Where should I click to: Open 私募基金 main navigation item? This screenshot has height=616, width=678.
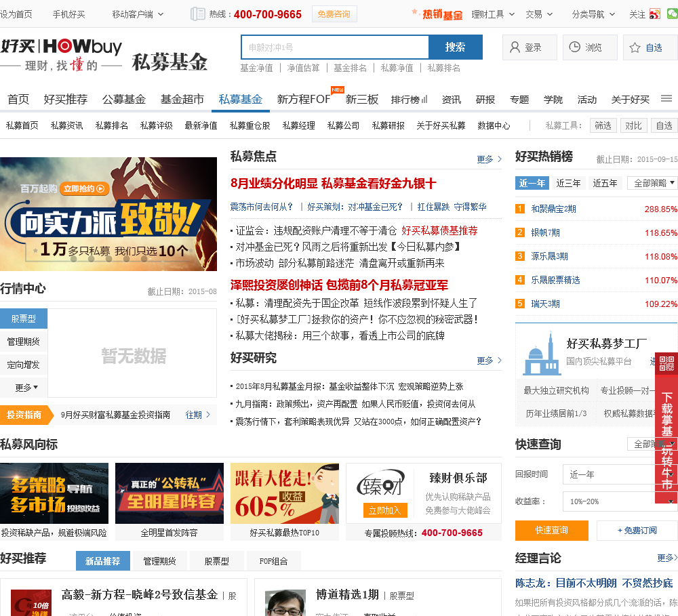pos(241,100)
